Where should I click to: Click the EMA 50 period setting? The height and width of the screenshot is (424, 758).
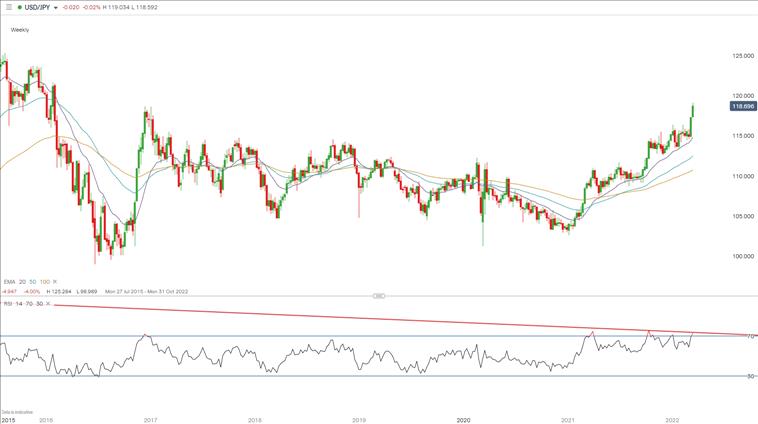[33, 282]
